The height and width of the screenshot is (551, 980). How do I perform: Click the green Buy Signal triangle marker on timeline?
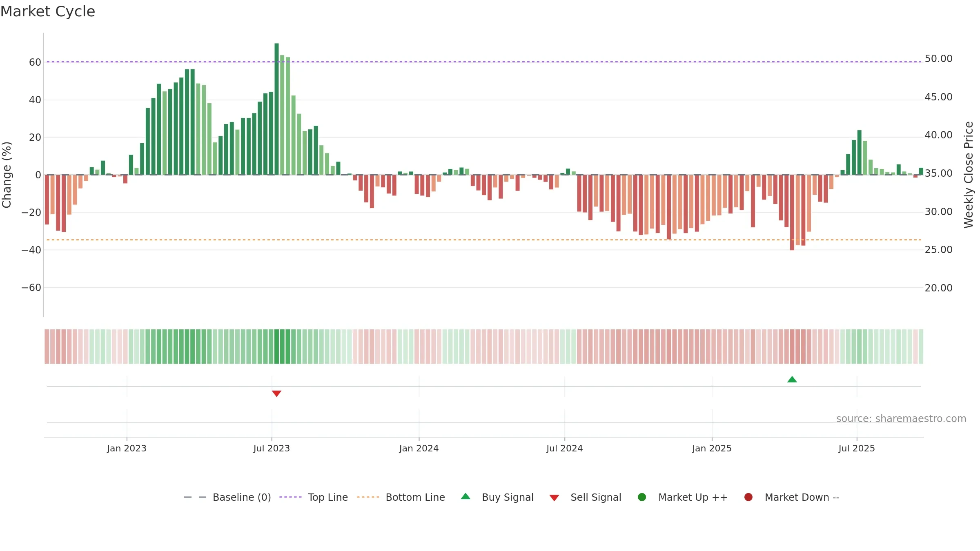792,380
